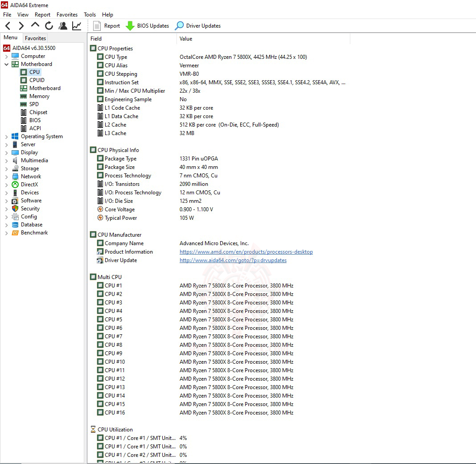Image resolution: width=476 pixels, height=464 pixels.
Task: Open the Report wizard
Action: 106,26
